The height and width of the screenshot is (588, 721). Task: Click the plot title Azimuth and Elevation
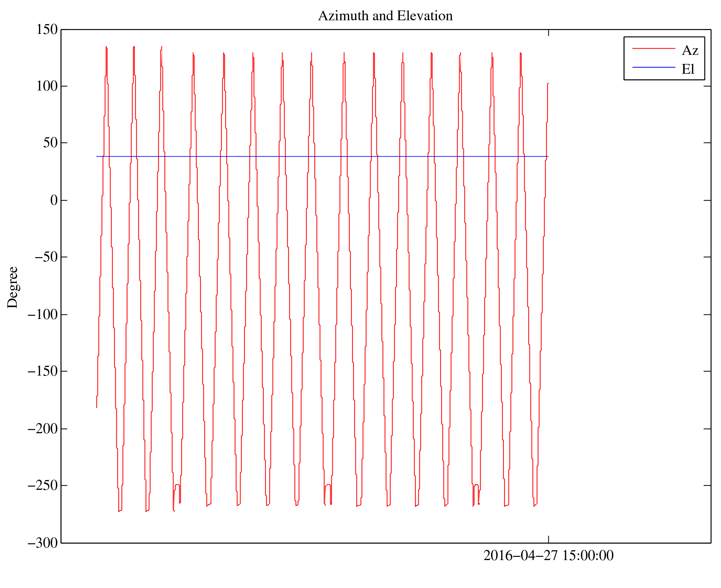(385, 16)
